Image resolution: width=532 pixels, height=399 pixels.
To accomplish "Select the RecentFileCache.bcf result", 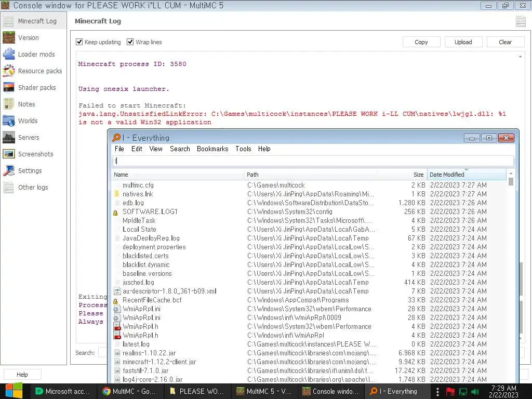I will [310, 300].
